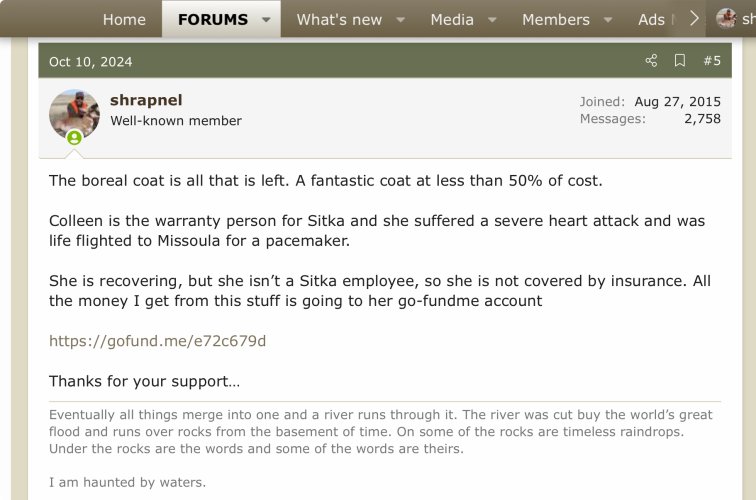This screenshot has height=500, width=756.
Task: Click the share icon on post #5
Action: pyautogui.click(x=651, y=61)
